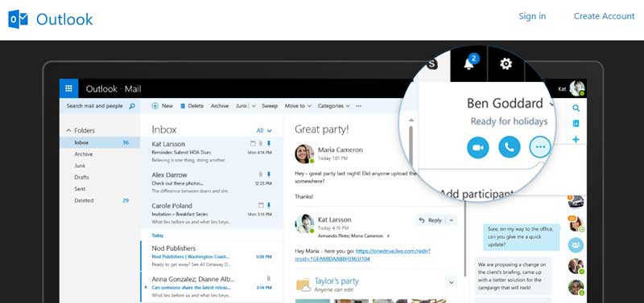This screenshot has width=644, height=303.
Task: Click Skype sidebar search magnifier icon
Action: 576,109
